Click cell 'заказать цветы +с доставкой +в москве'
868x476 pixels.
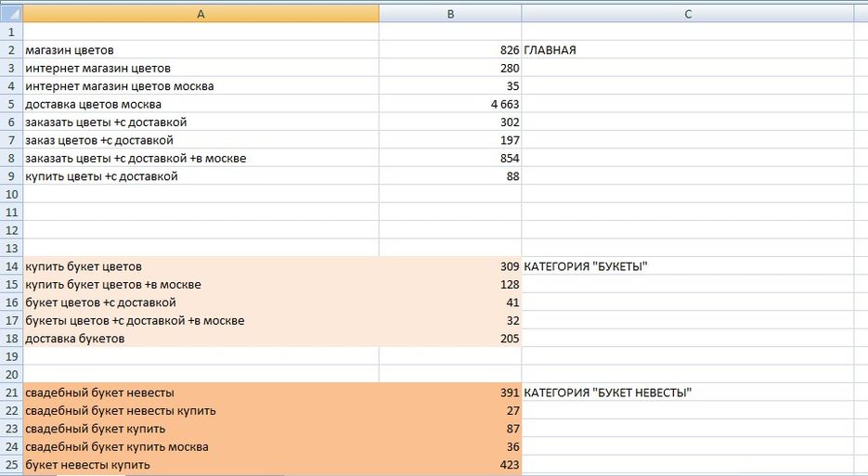pyautogui.click(x=201, y=159)
